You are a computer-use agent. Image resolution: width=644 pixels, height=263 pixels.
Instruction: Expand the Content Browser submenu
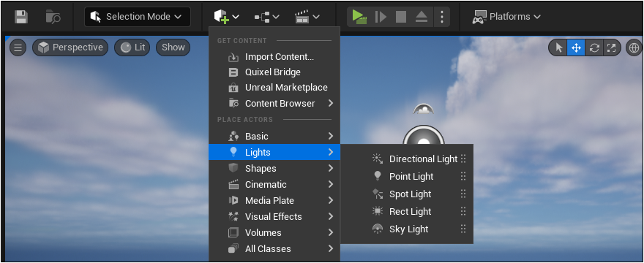pos(274,104)
